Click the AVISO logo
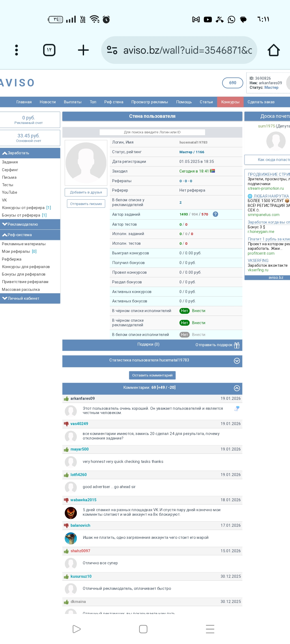This screenshot has height=644, width=290. click(17, 83)
